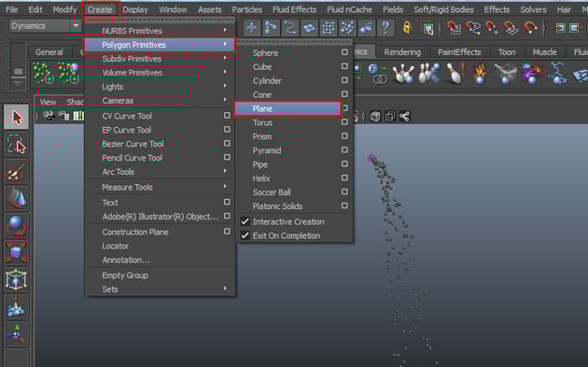Select the arrow Select tool in toolbox

[x=16, y=117]
